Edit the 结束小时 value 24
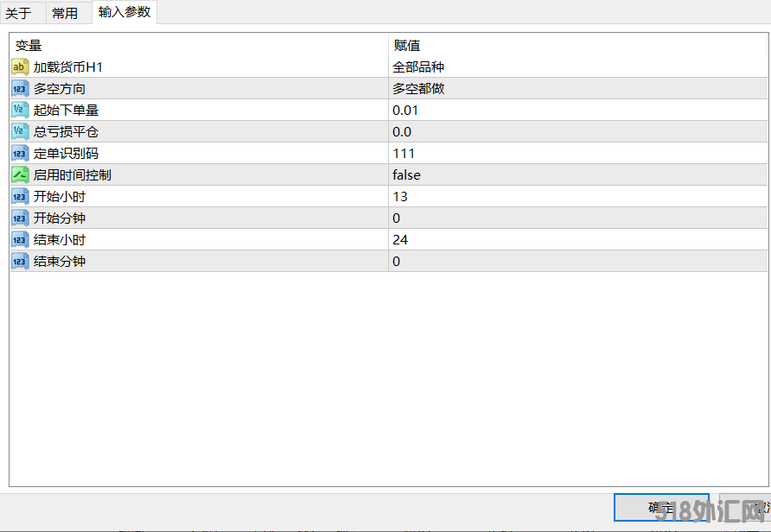The width and height of the screenshot is (771, 532). (x=400, y=239)
